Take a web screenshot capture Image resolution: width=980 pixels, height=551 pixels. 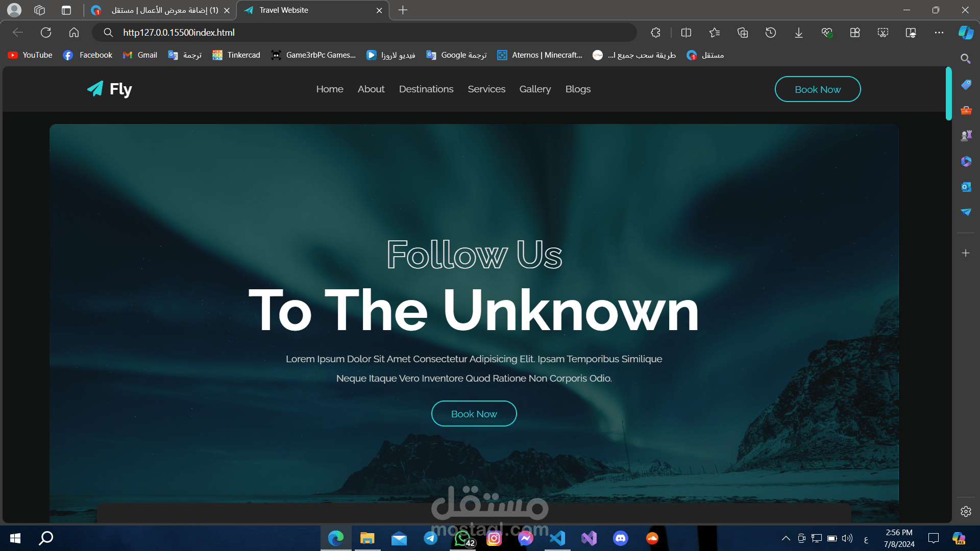click(x=883, y=33)
